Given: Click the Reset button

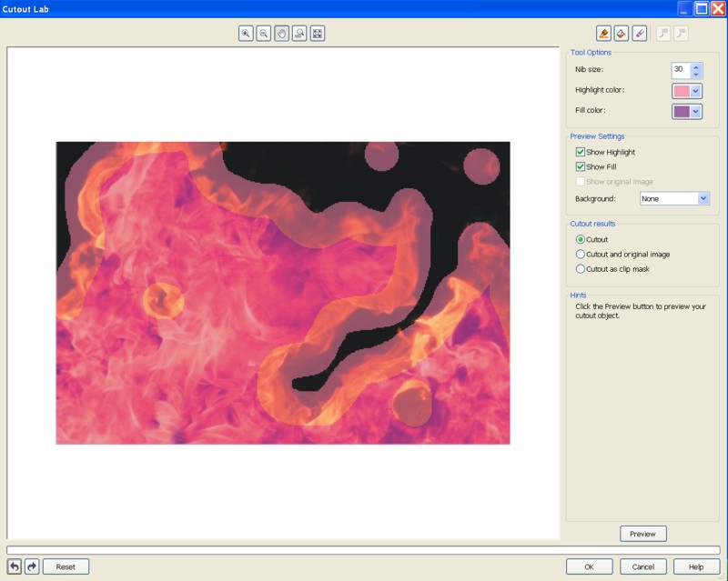Looking at the screenshot, I should [x=66, y=566].
